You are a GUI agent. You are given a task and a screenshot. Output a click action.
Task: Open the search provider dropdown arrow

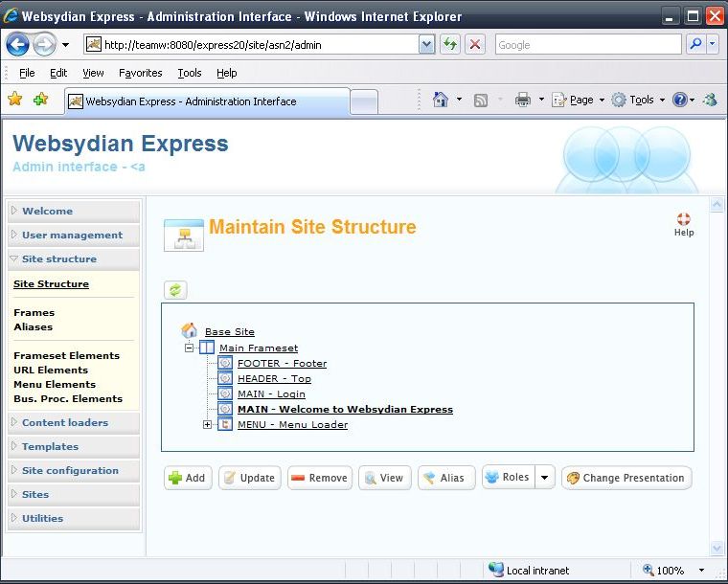[713, 45]
